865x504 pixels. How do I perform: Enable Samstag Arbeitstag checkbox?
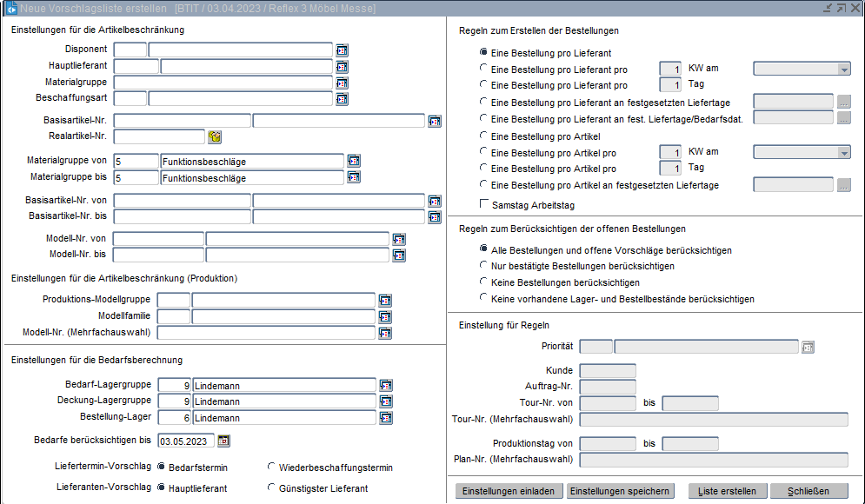pos(484,205)
